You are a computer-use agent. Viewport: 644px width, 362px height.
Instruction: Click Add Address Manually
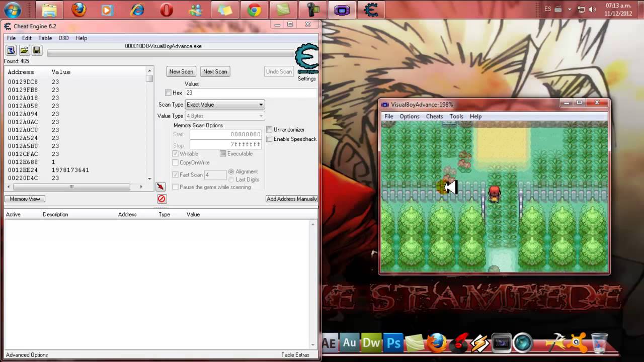click(292, 199)
